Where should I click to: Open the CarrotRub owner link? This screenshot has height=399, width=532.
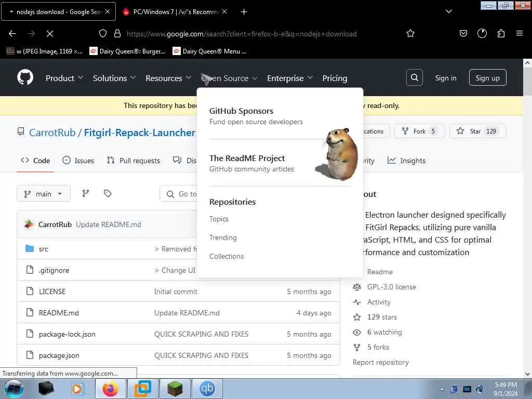pos(52,132)
